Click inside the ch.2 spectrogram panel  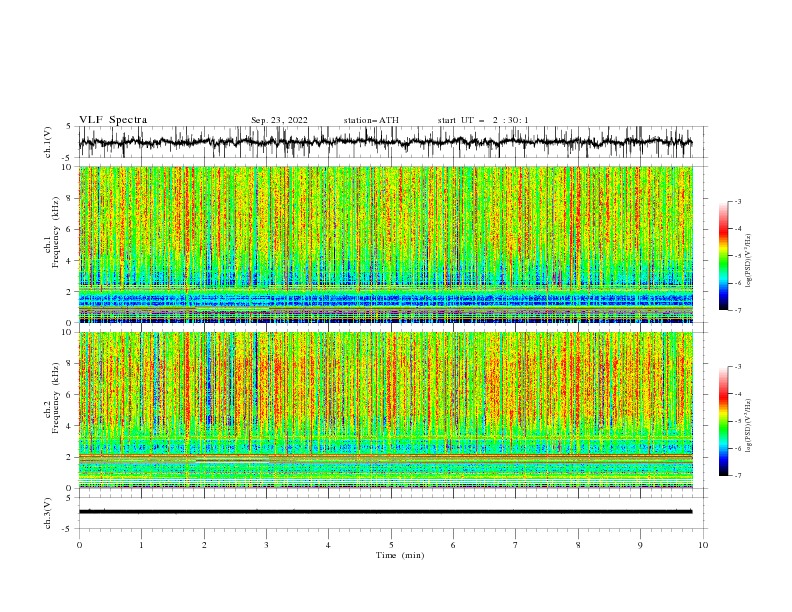pos(385,410)
